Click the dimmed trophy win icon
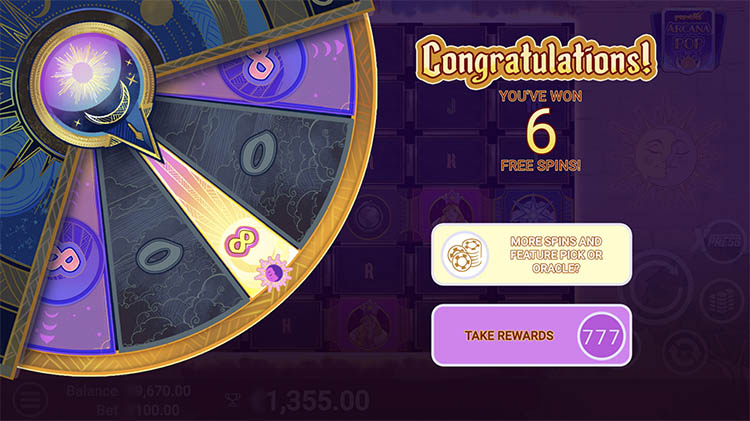The height and width of the screenshot is (421, 750). (x=232, y=400)
